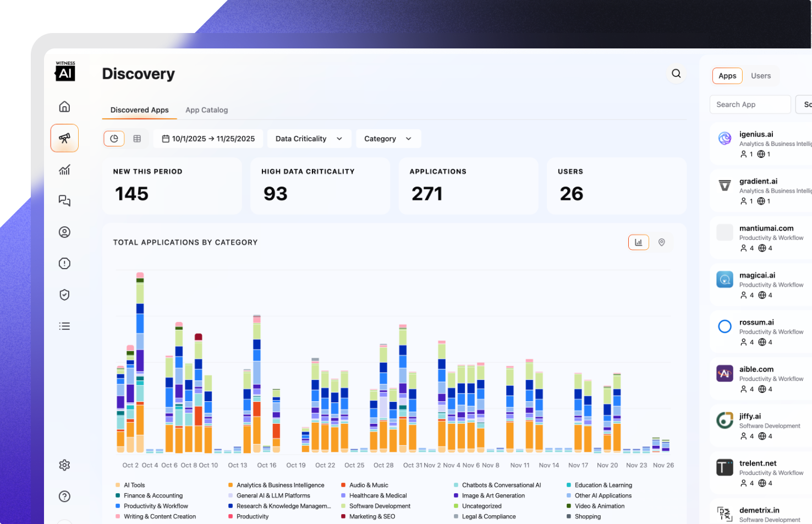Open the shield policy sidebar icon
Viewport: 812px width, 524px height.
click(64, 295)
